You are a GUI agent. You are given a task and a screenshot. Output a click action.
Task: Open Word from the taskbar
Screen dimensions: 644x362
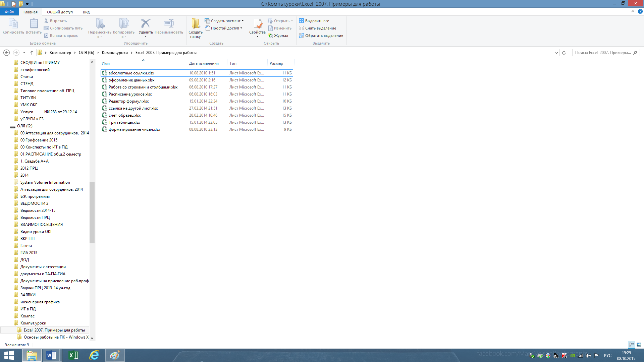coord(51,355)
